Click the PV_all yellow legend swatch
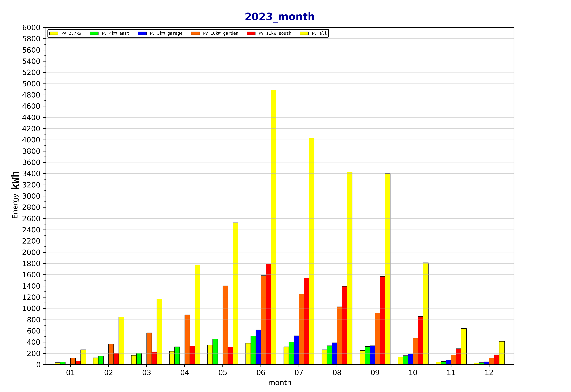 [304, 33]
